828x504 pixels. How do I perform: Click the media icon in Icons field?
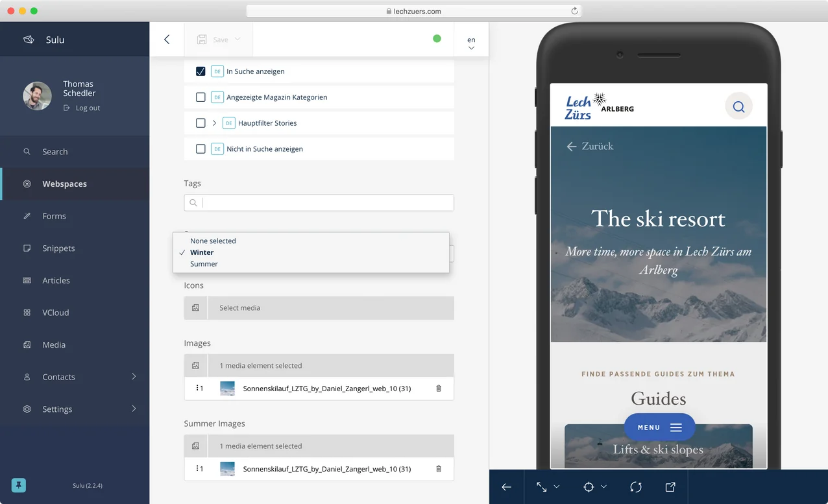point(195,308)
